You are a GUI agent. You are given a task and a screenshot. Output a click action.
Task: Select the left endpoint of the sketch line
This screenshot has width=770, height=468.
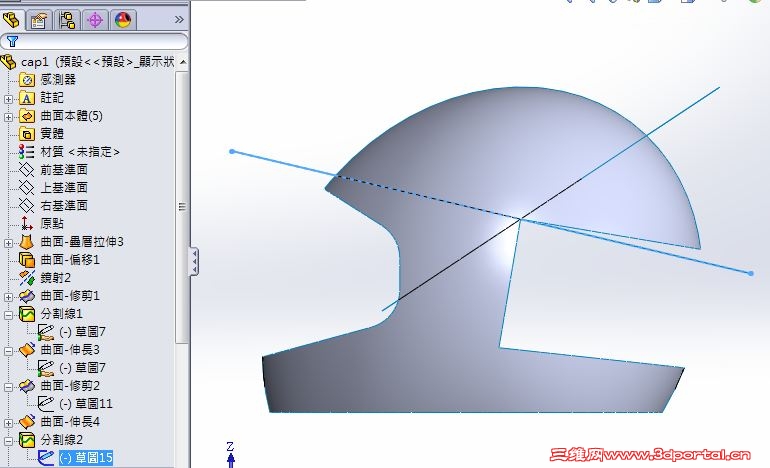(x=232, y=151)
